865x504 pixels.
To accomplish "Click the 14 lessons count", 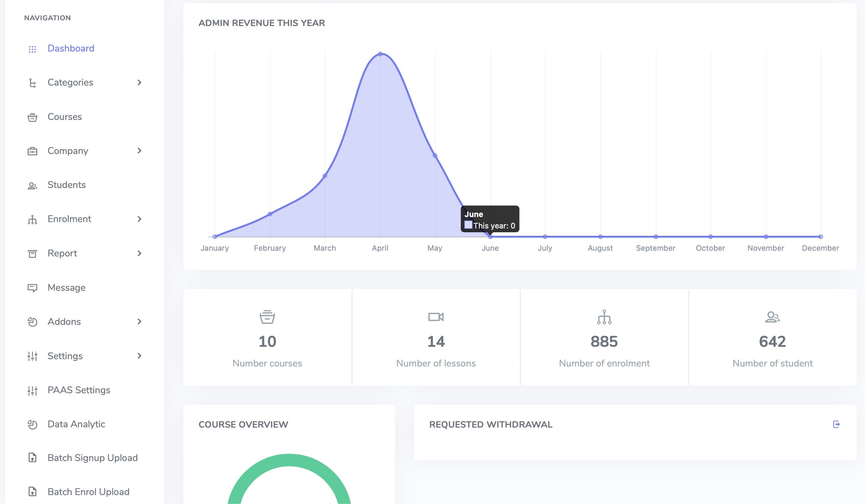I will (436, 341).
